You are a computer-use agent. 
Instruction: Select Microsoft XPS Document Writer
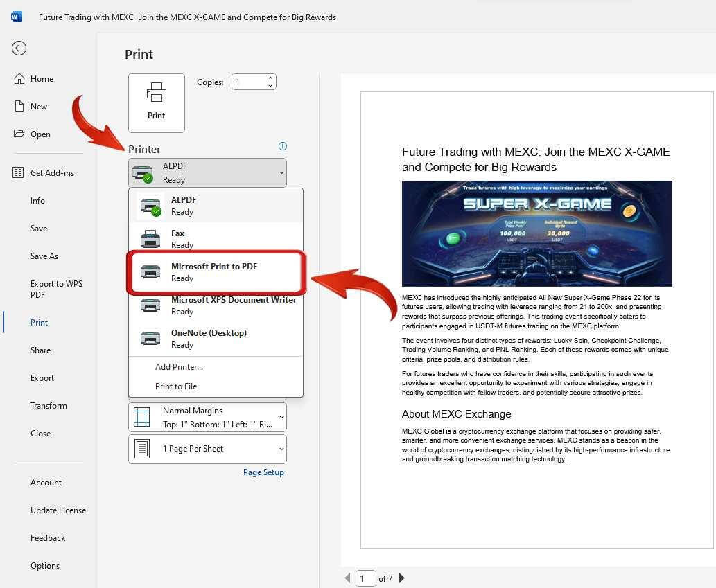tap(216, 305)
